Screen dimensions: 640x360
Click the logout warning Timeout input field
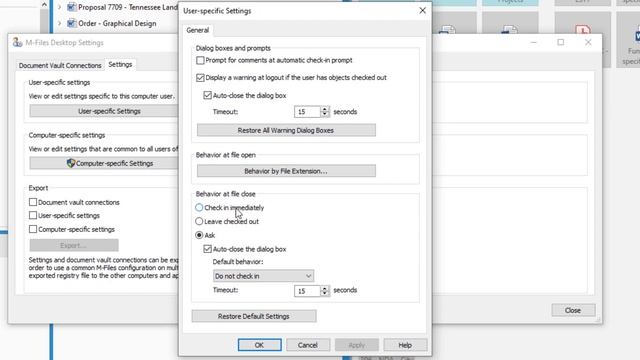coord(307,112)
